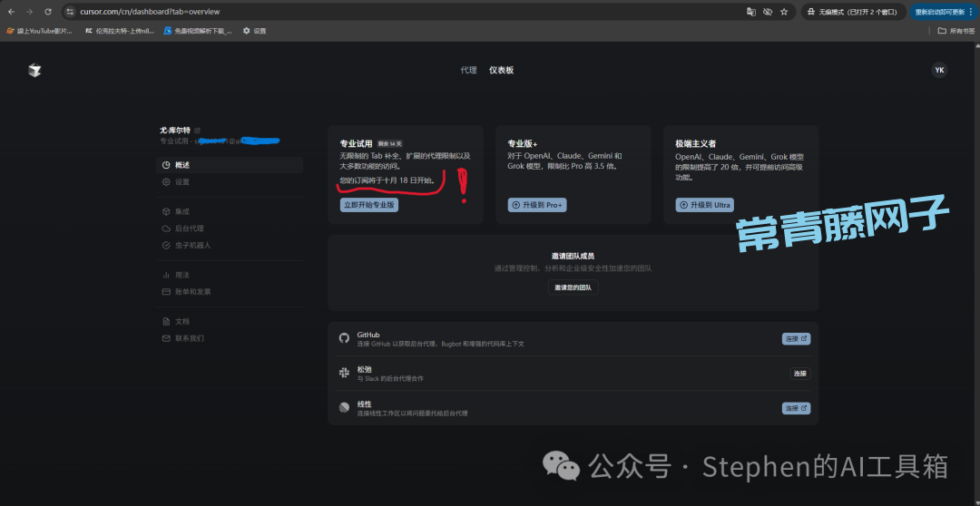This screenshot has height=506, width=980.
Task: Switch to the 仪表板 tab
Action: (501, 71)
